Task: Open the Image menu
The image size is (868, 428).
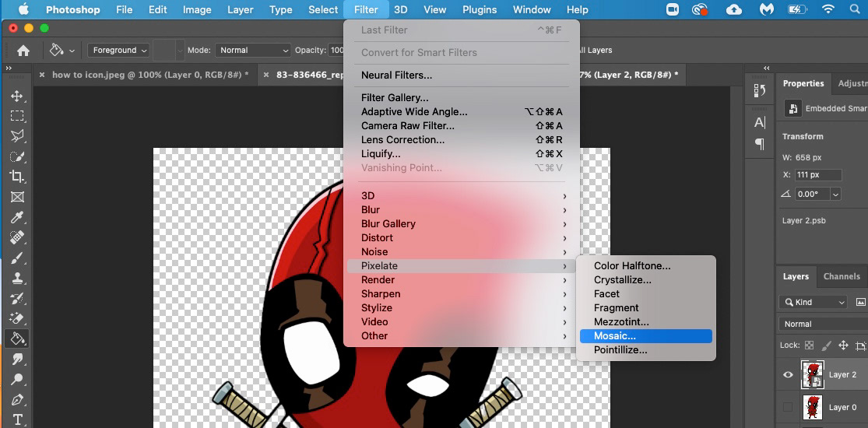Action: (197, 9)
